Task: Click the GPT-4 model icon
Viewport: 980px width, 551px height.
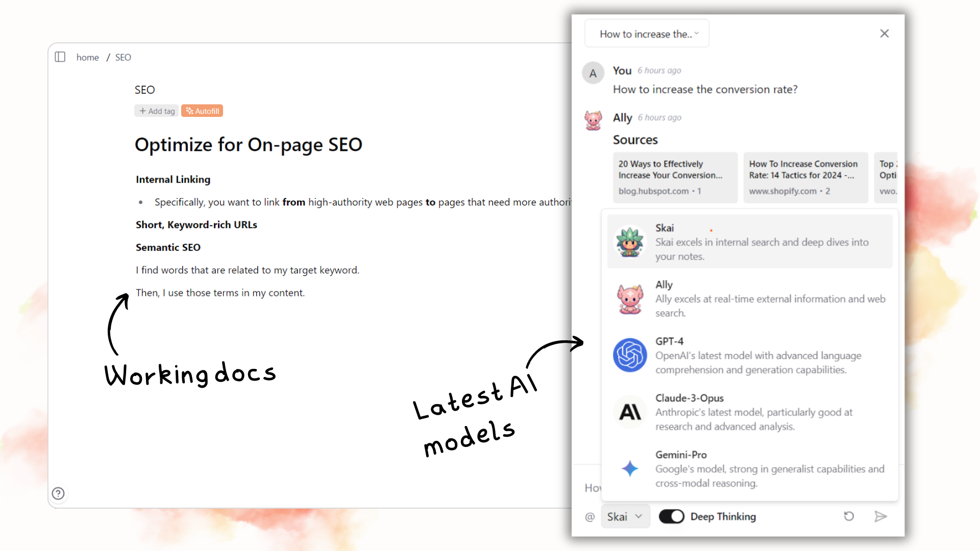Action: (x=630, y=355)
